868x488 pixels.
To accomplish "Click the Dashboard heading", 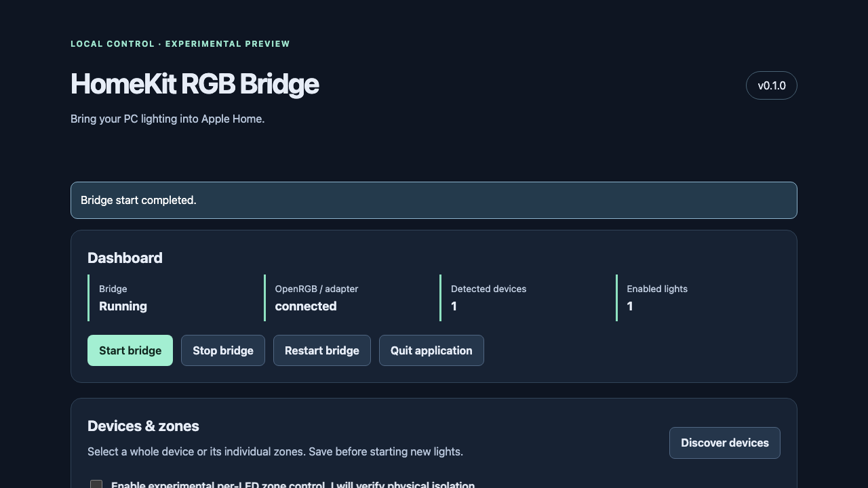I will 125,258.
